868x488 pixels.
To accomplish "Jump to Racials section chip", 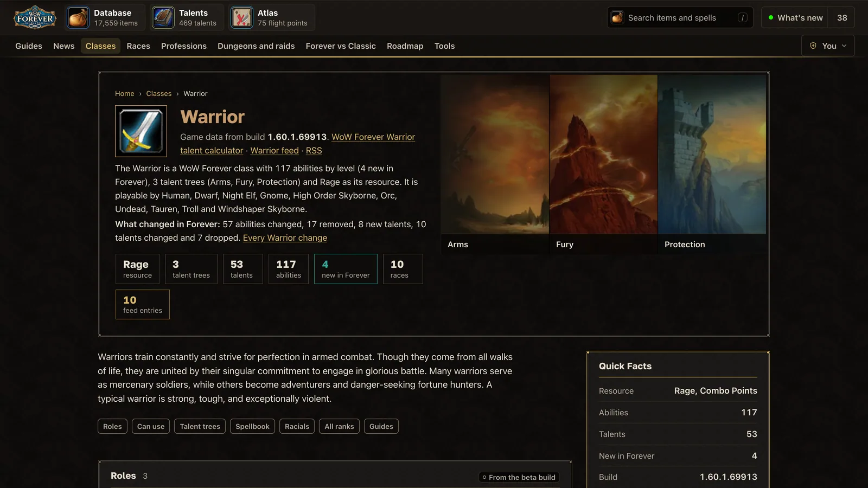I will tap(297, 426).
